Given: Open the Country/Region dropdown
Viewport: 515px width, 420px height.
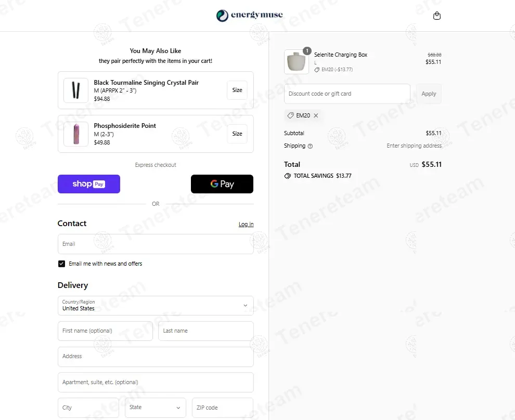Looking at the screenshot, I should pos(156,306).
